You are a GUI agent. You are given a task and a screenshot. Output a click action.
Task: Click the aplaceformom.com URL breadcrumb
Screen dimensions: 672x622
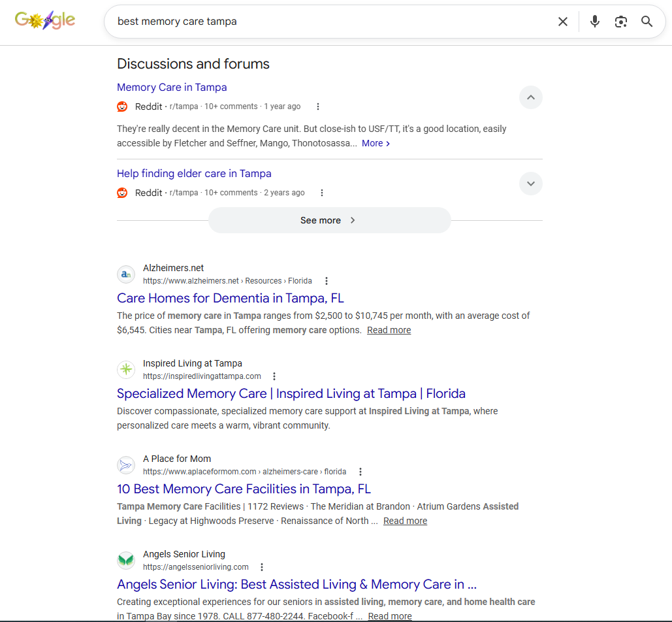244,472
